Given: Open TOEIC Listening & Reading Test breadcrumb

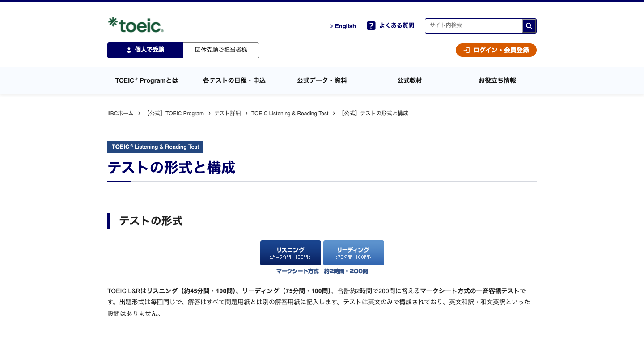Looking at the screenshot, I should click(290, 114).
